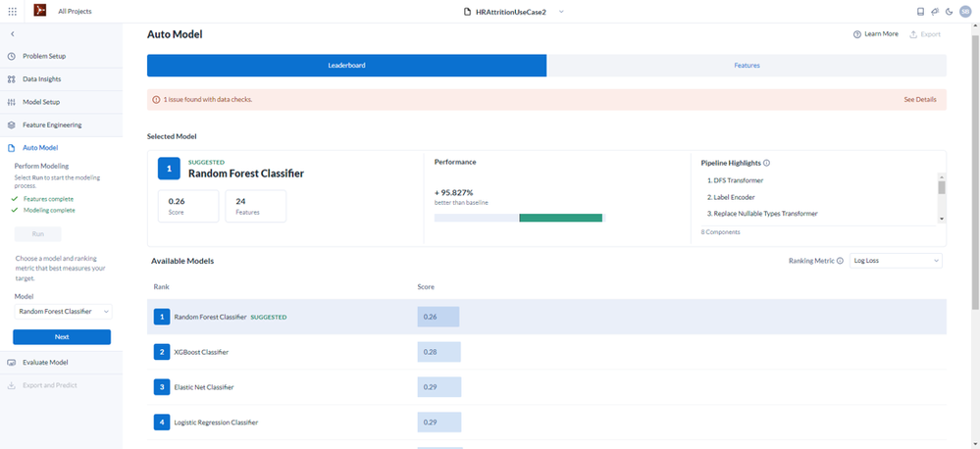
Task: Collapse the sidebar with the back chevron
Action: pyautogui.click(x=13, y=33)
